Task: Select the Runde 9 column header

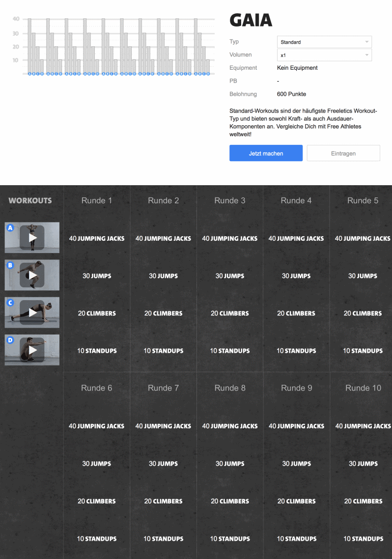Action: coord(297,388)
